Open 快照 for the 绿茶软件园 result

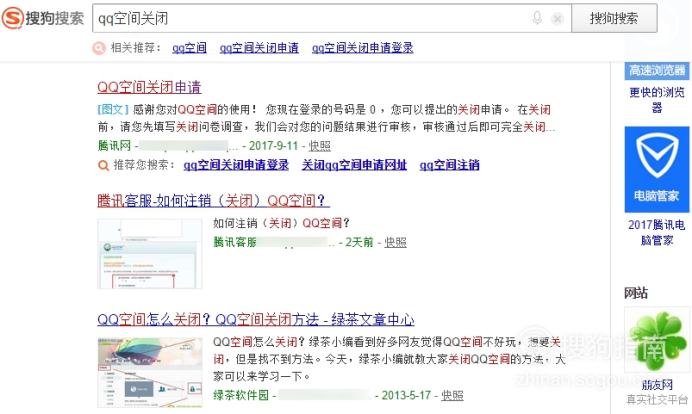pyautogui.click(x=452, y=395)
